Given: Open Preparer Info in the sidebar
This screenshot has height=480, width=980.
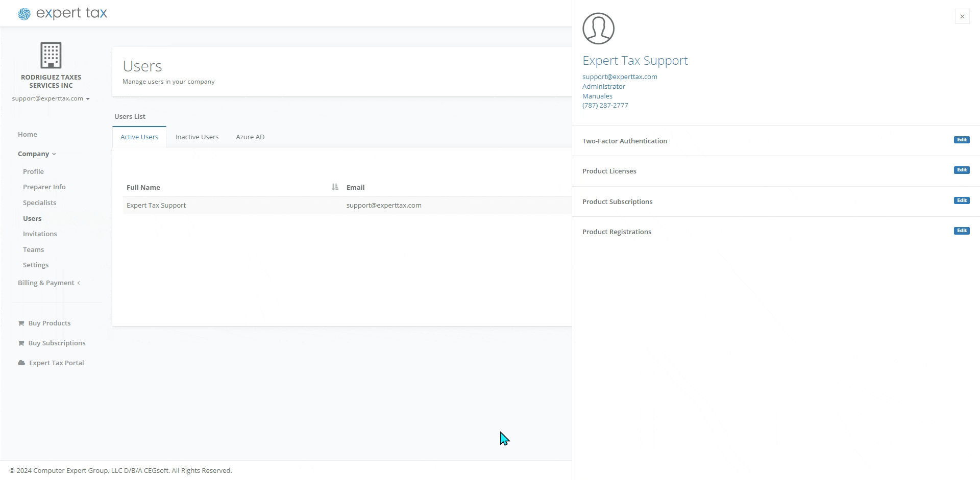Looking at the screenshot, I should click(x=44, y=187).
